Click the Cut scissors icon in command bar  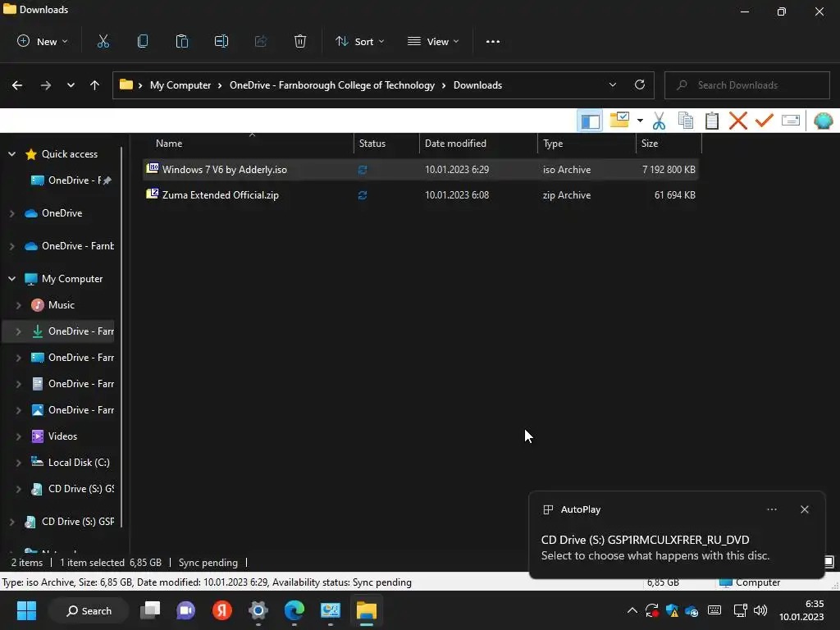[x=103, y=41]
